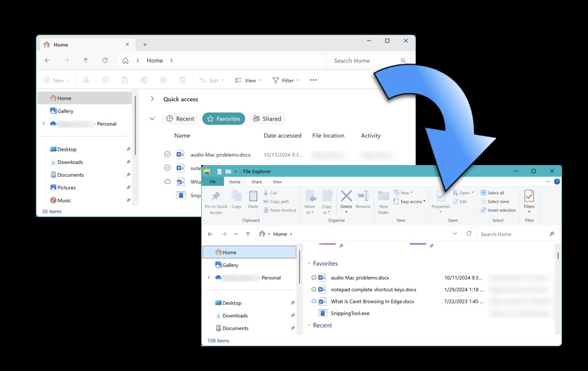Click the File location column header
Image resolution: width=588 pixels, height=371 pixels.
click(328, 135)
